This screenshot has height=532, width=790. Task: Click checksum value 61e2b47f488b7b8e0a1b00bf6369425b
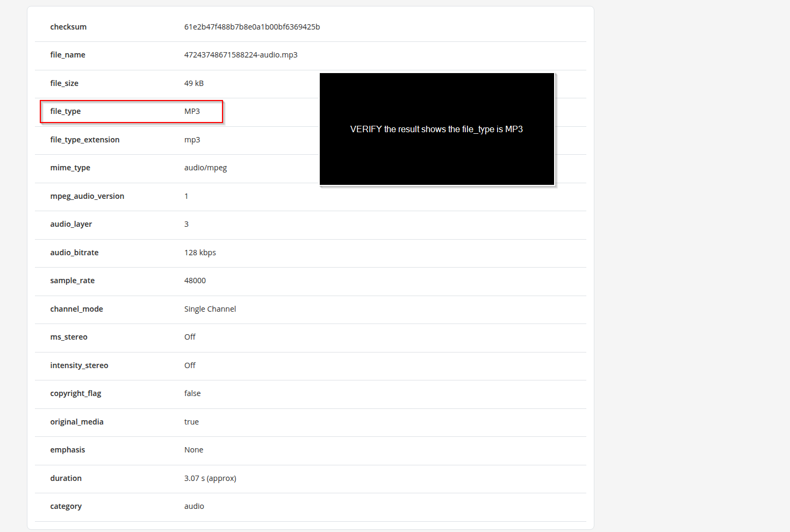(252, 27)
